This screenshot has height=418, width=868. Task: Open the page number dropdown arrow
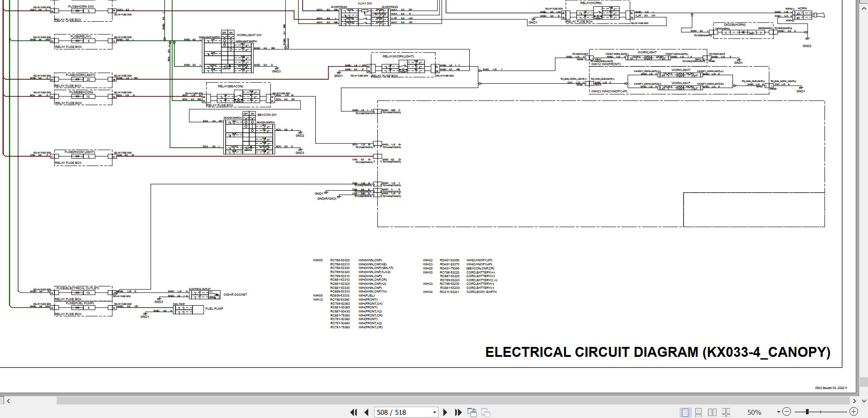tap(434, 412)
